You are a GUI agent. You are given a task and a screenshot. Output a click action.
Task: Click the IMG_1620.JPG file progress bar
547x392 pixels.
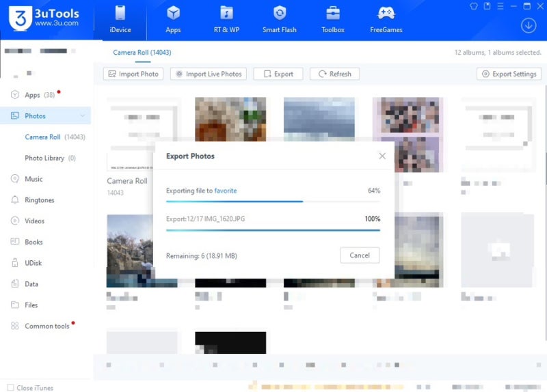[x=273, y=230]
